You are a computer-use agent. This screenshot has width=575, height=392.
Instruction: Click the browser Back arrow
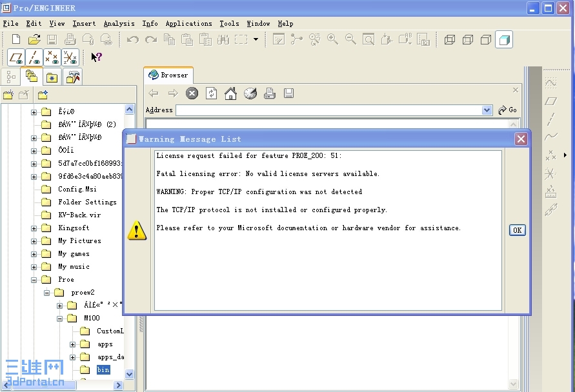tap(154, 93)
